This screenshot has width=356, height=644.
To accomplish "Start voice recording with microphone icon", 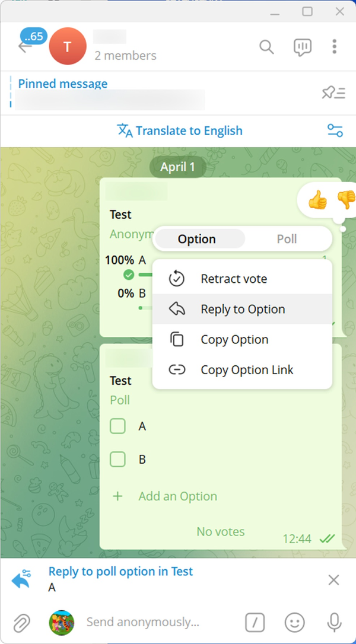I will (334, 622).
